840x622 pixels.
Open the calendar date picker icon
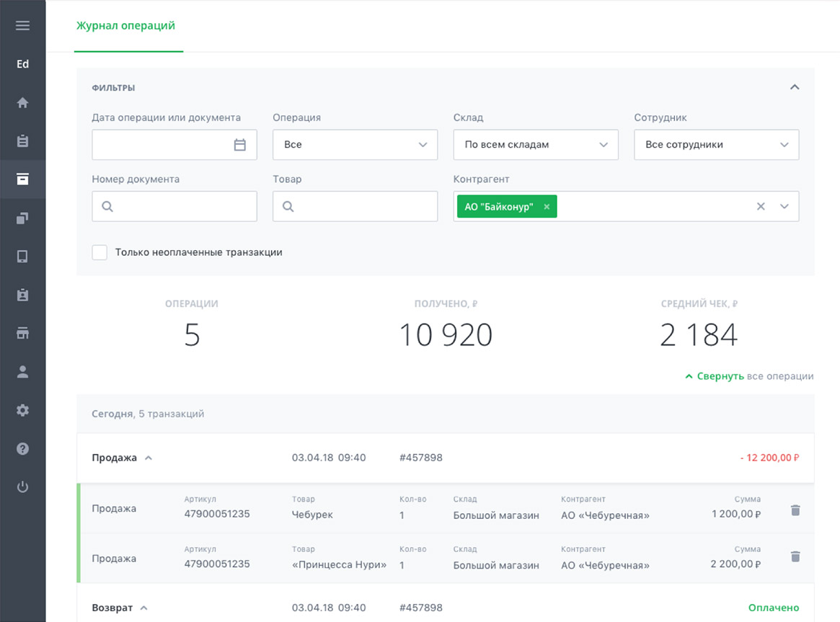240,145
